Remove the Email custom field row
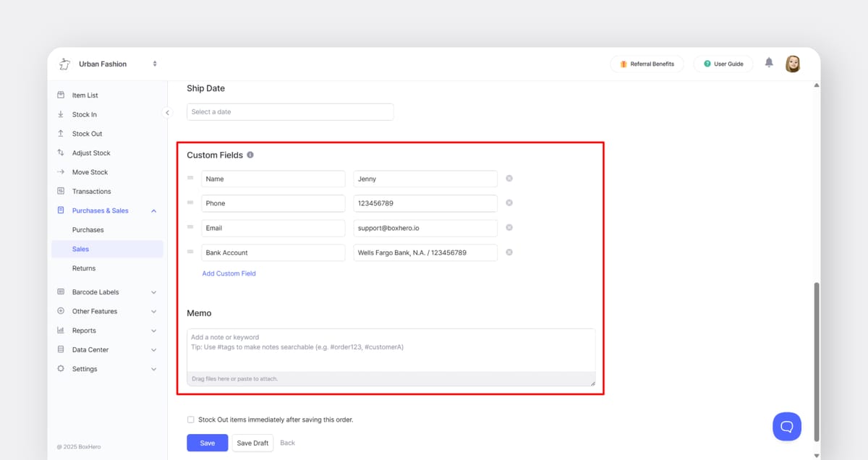This screenshot has height=460, width=868. (x=509, y=227)
